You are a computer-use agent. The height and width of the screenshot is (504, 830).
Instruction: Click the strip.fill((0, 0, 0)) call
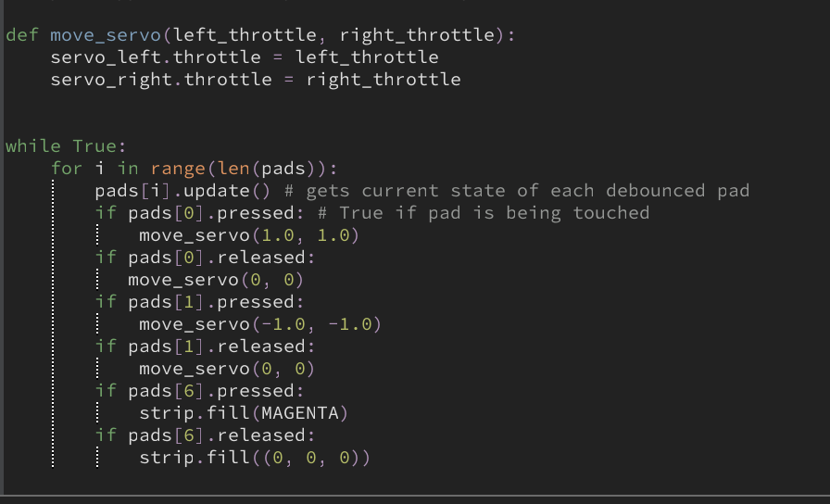255,458
